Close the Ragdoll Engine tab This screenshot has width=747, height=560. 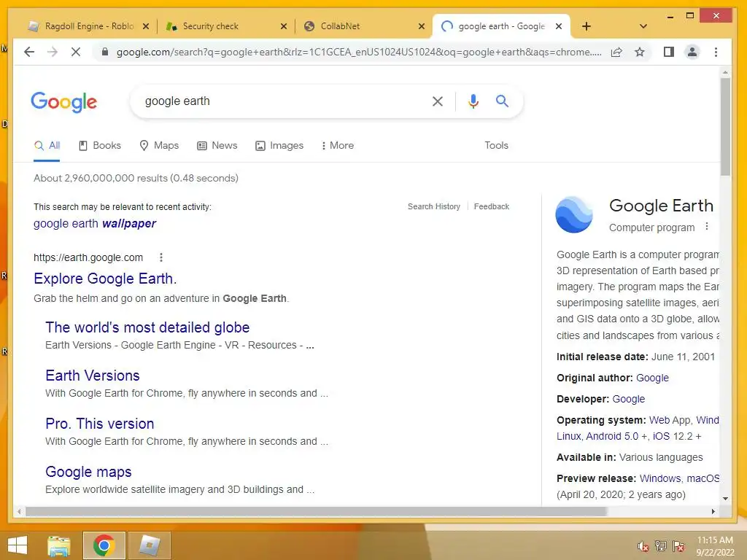coord(146,26)
